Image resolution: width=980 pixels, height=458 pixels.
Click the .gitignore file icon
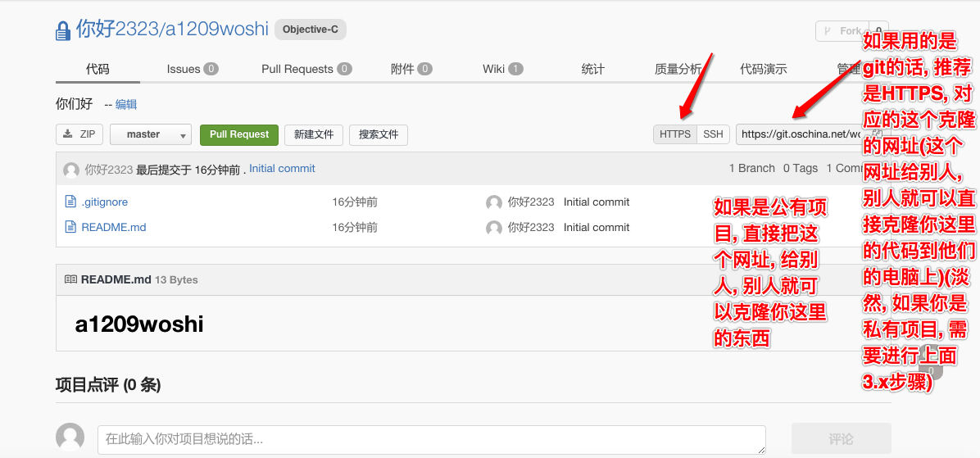point(70,202)
